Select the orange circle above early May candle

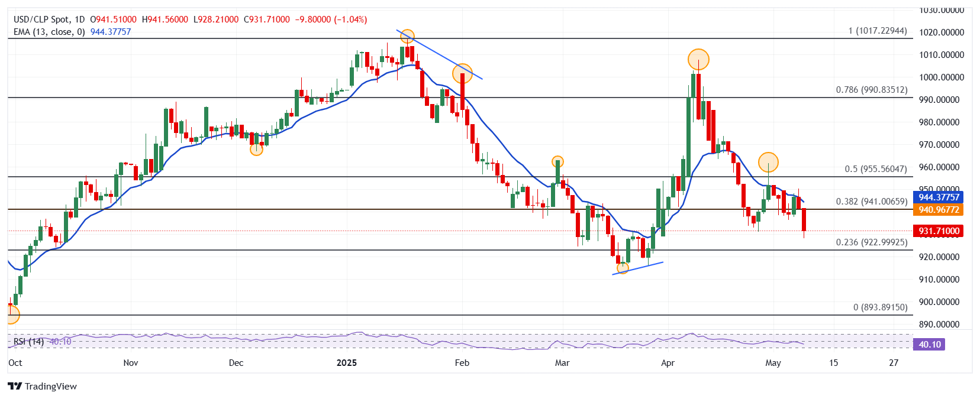(x=768, y=162)
